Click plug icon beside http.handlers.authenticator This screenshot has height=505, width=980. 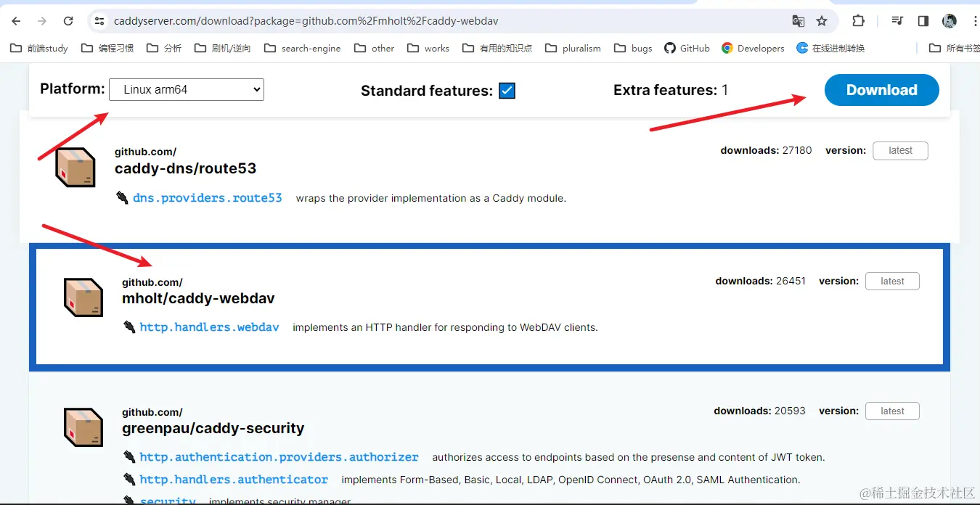129,480
